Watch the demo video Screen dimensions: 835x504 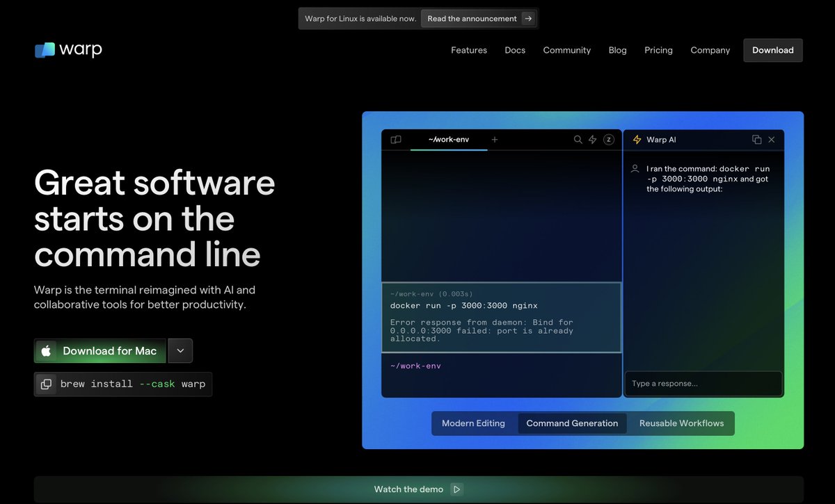point(419,489)
